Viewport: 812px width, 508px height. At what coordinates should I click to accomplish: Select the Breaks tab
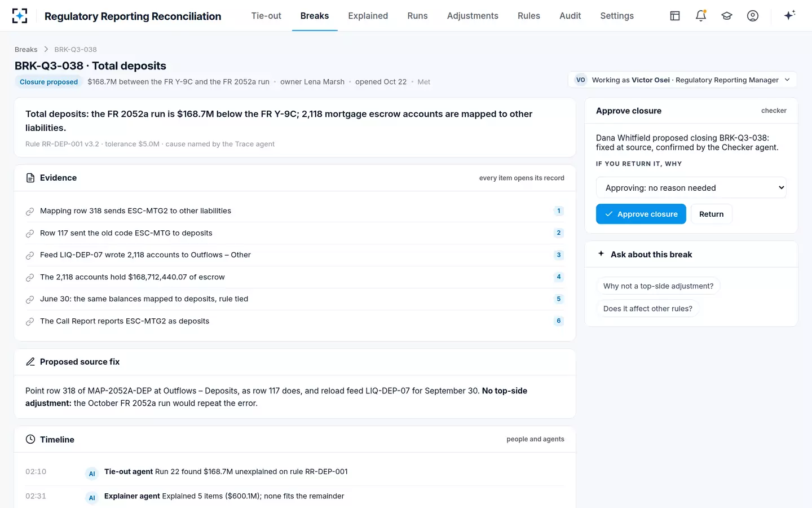pos(315,16)
